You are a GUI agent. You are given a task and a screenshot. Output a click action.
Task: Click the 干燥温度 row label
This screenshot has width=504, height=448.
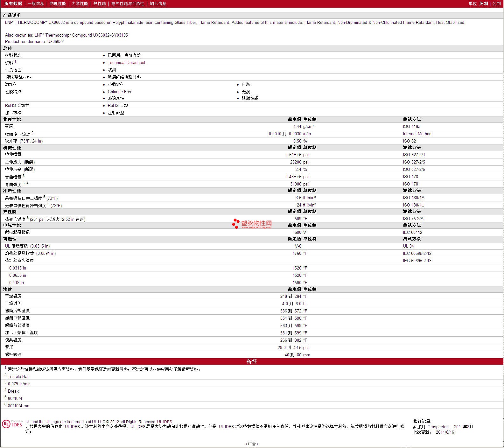(13, 296)
